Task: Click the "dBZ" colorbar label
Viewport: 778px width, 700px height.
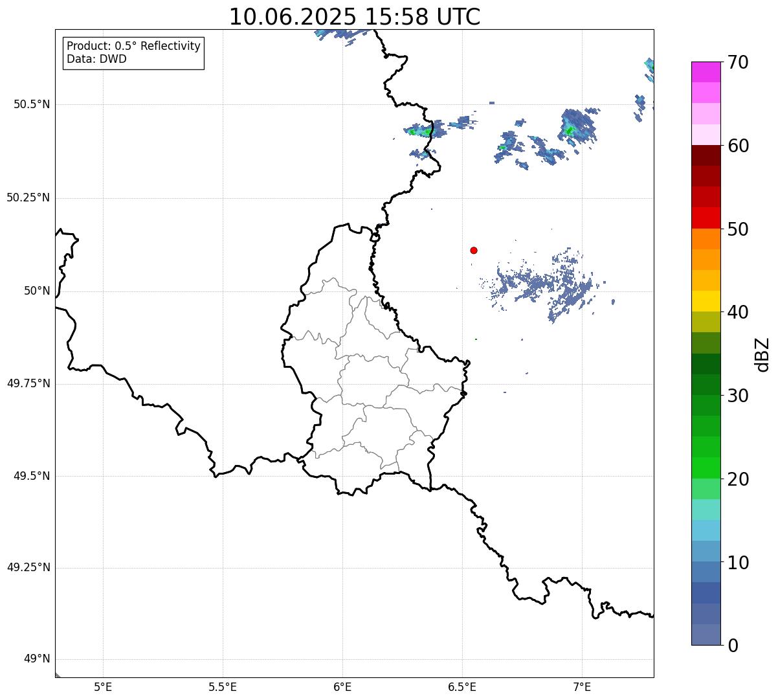Action: 763,354
